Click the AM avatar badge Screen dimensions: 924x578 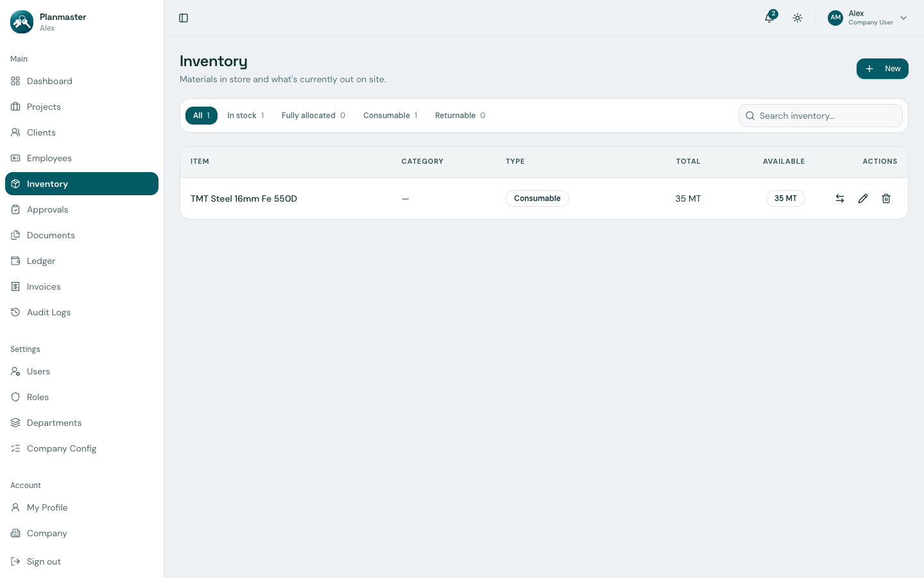[x=835, y=18]
